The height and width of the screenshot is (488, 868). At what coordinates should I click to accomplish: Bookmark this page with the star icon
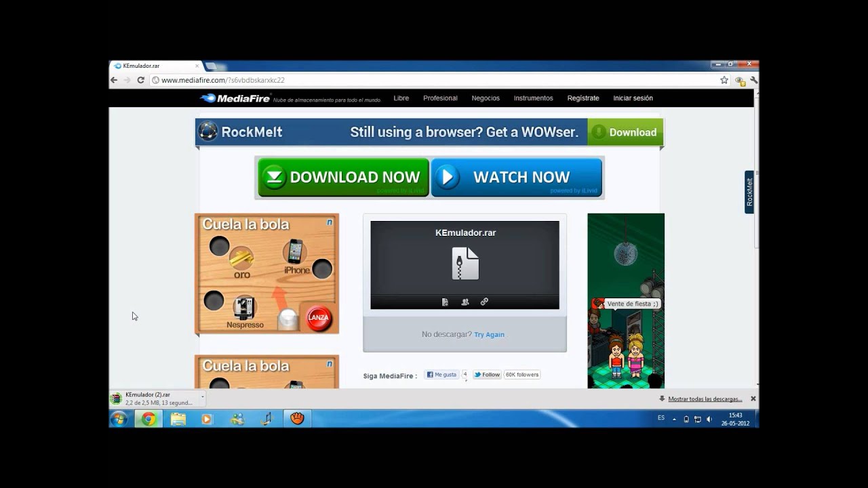tap(724, 80)
